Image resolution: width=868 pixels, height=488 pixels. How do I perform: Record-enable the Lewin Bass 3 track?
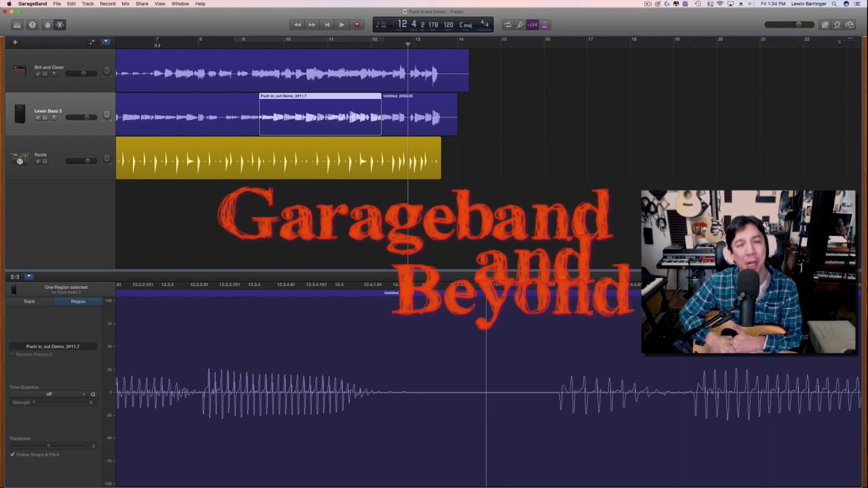pyautogui.click(x=54, y=117)
